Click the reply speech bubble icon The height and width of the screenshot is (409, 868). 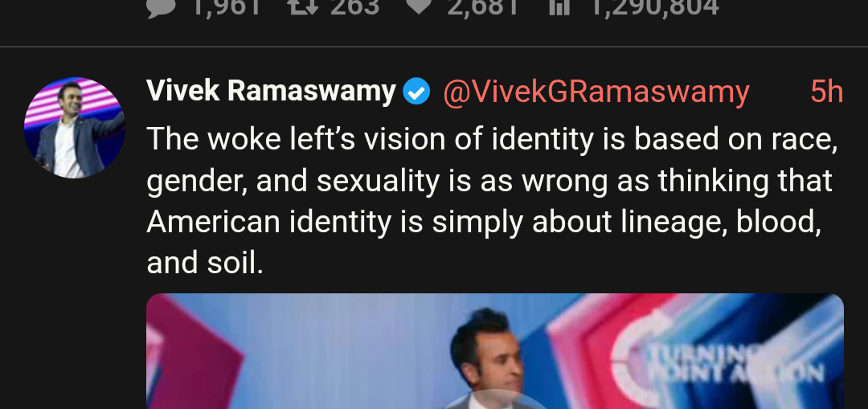coord(162,8)
